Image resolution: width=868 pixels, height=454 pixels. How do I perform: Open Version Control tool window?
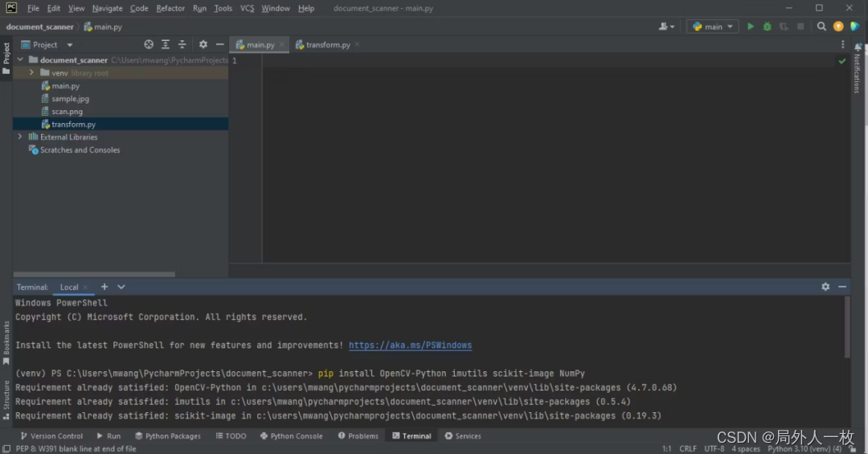coord(51,436)
